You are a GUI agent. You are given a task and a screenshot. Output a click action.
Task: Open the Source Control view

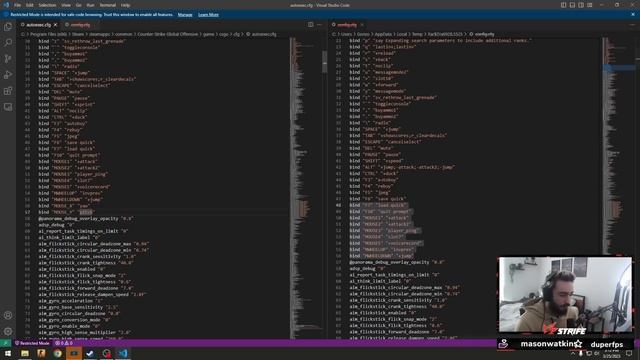(x=8, y=59)
